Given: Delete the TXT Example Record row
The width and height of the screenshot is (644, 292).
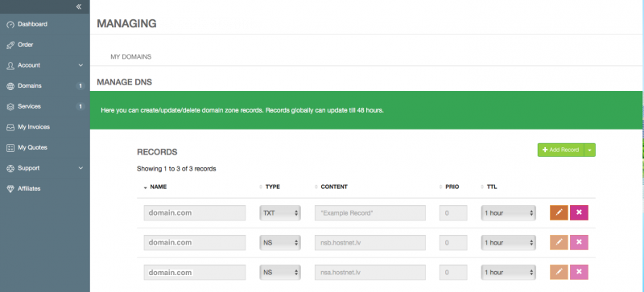Looking at the screenshot, I should pos(579,212).
